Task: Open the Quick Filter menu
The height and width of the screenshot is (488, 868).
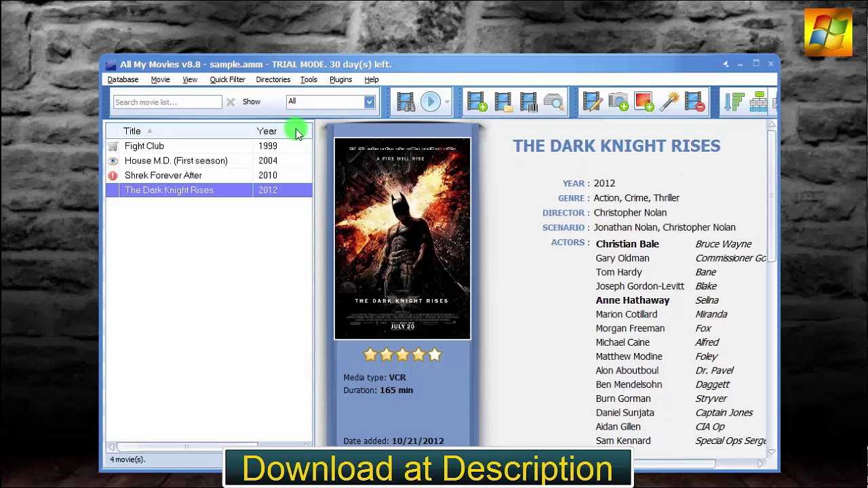Action: 227,79
